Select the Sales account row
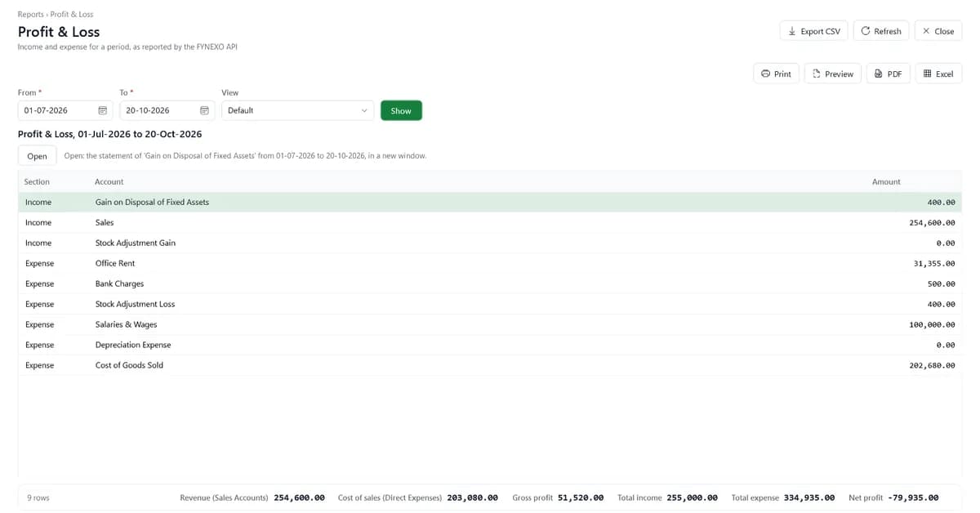Image resolution: width=980 pixels, height=513 pixels. [490, 222]
